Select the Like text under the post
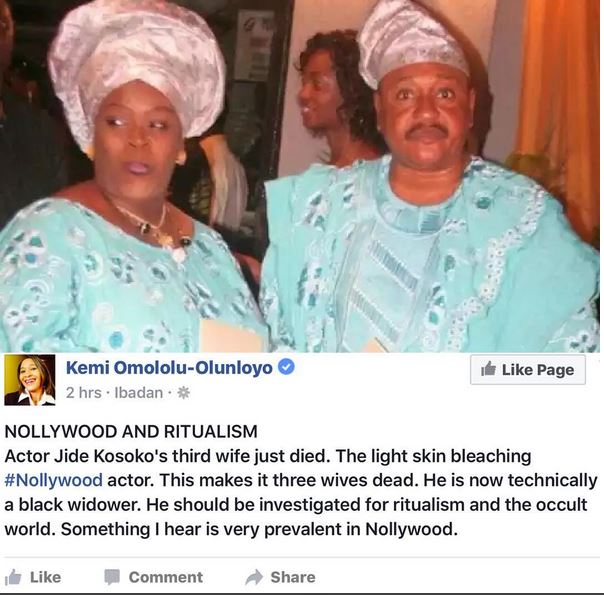 point(45,577)
